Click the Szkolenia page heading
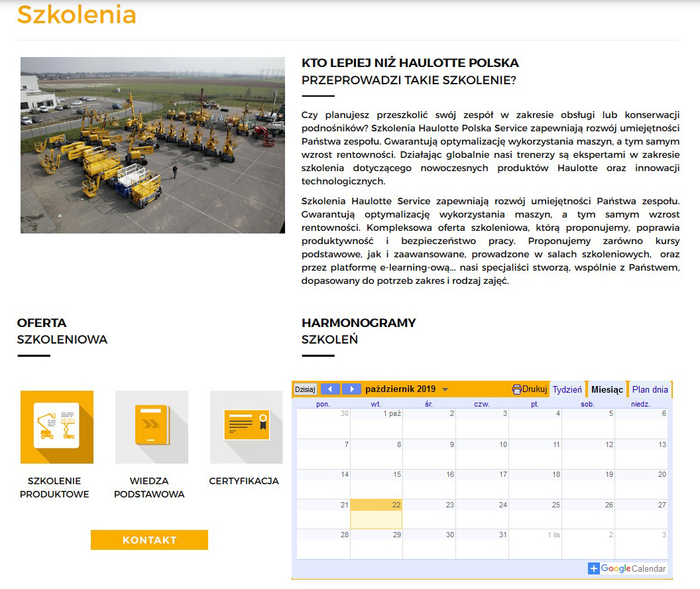 pyautogui.click(x=77, y=15)
